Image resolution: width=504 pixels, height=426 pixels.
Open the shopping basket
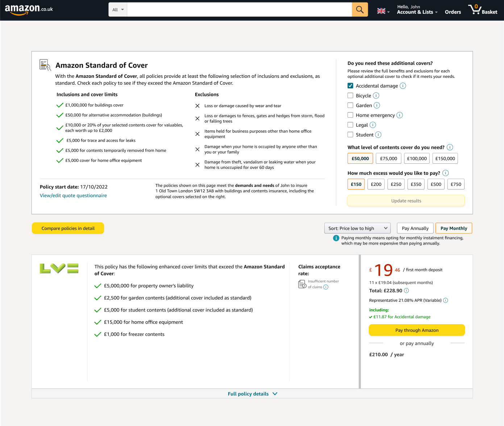point(483,9)
